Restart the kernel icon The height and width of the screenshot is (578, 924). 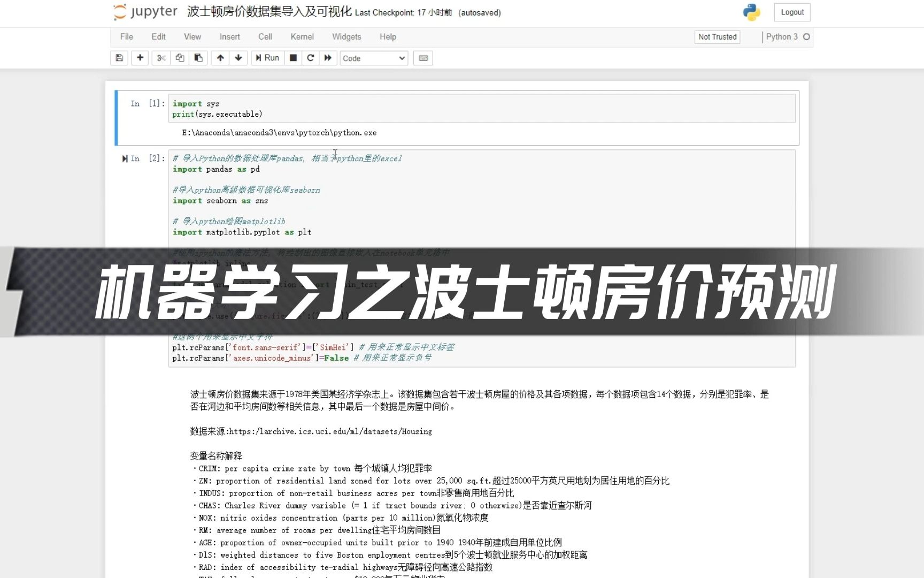pos(310,58)
